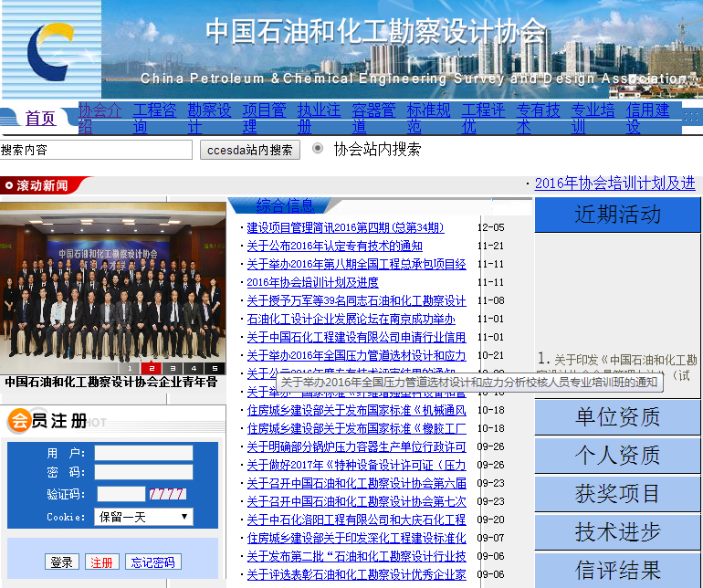Open link 关于召开中国石油和化工勘察设计协会第七次

(x=356, y=502)
